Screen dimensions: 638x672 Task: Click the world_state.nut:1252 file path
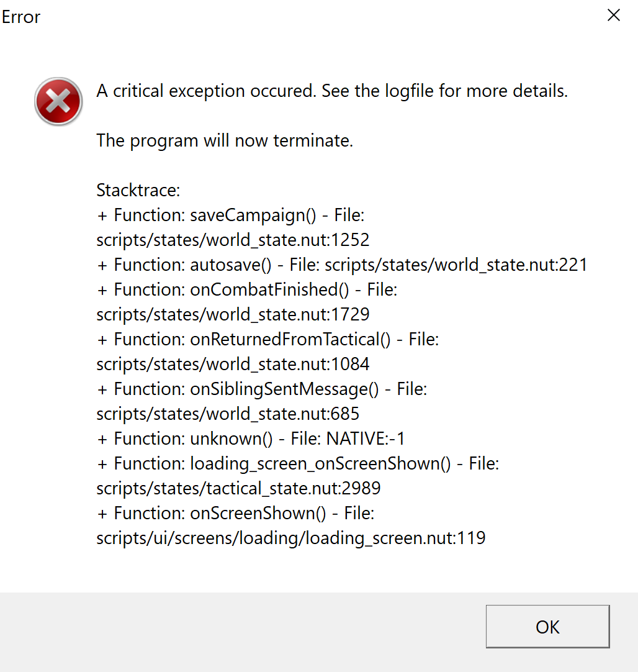click(x=233, y=240)
